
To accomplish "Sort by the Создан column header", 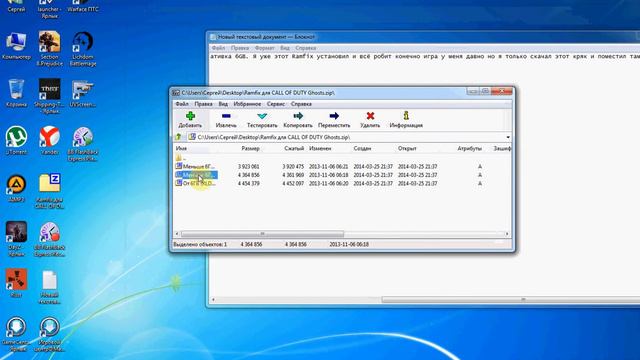I will (362, 149).
